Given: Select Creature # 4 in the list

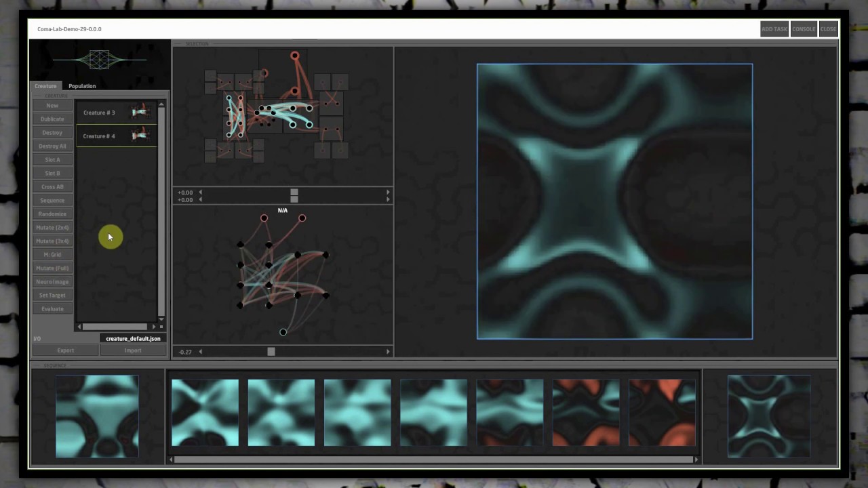Looking at the screenshot, I should coord(117,136).
